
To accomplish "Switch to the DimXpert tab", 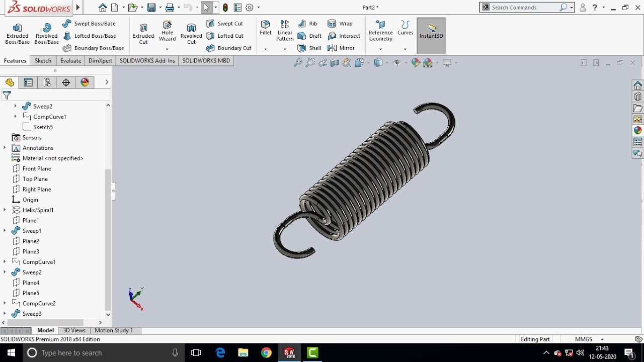I will click(x=100, y=61).
